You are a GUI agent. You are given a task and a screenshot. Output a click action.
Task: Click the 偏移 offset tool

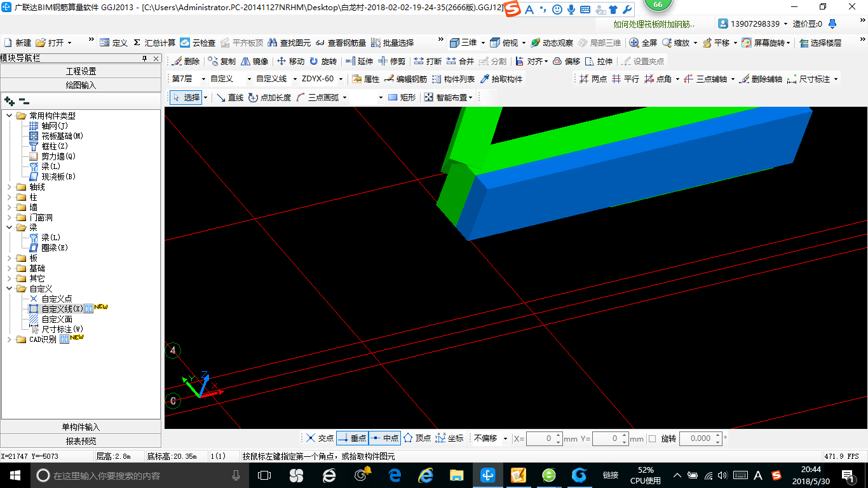pos(566,61)
